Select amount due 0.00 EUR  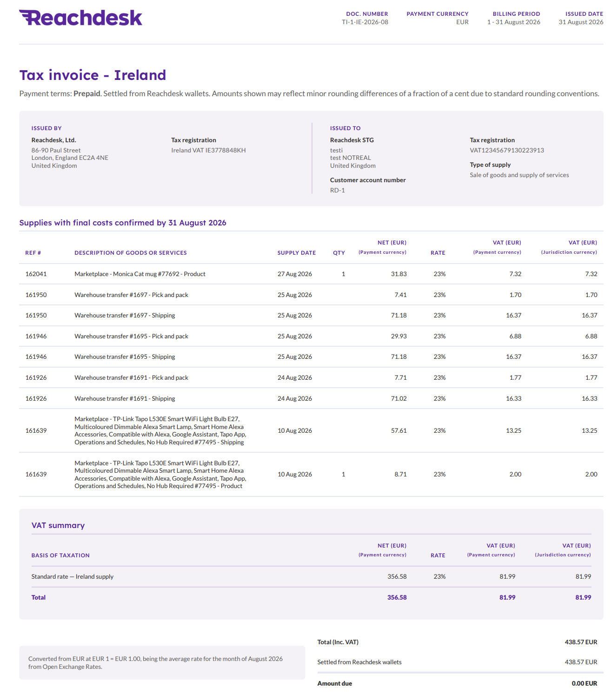pyautogui.click(x=584, y=683)
